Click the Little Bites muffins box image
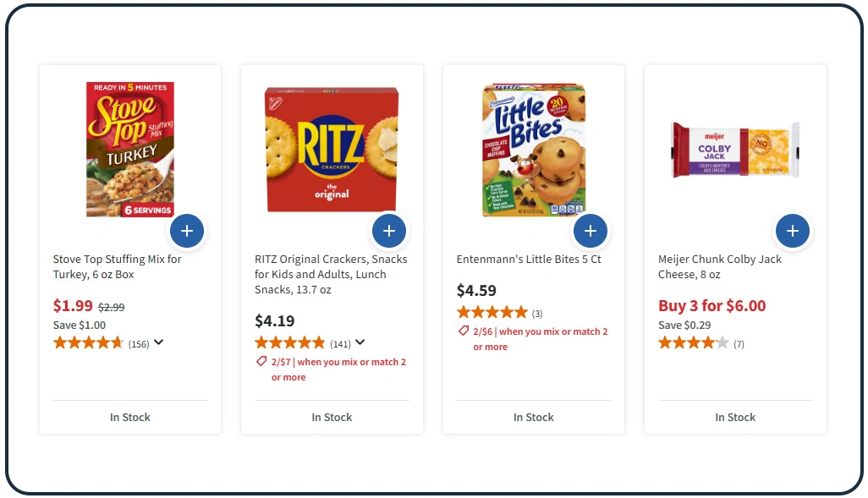868x498 pixels. point(534,149)
